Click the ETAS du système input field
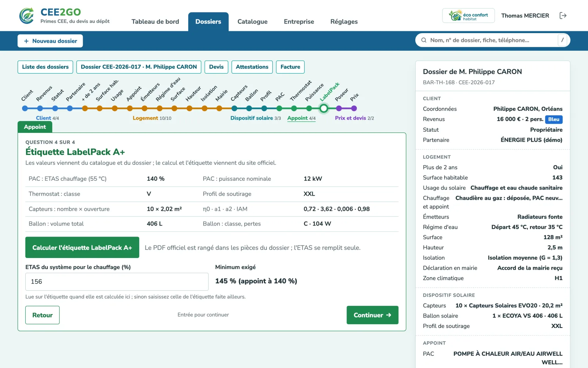588x368 pixels. coord(117,282)
